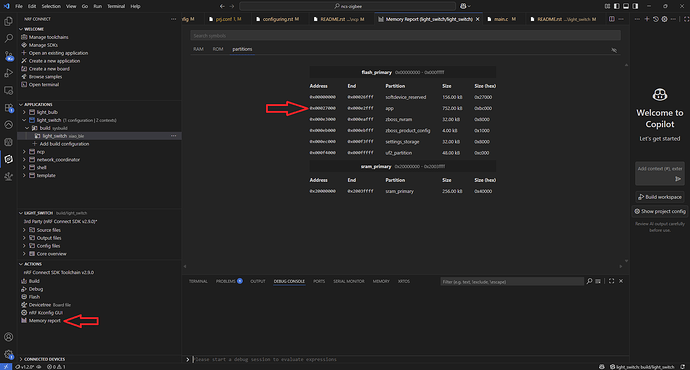Open the Extensions view
Screen dimensions: 690x370
(8, 108)
